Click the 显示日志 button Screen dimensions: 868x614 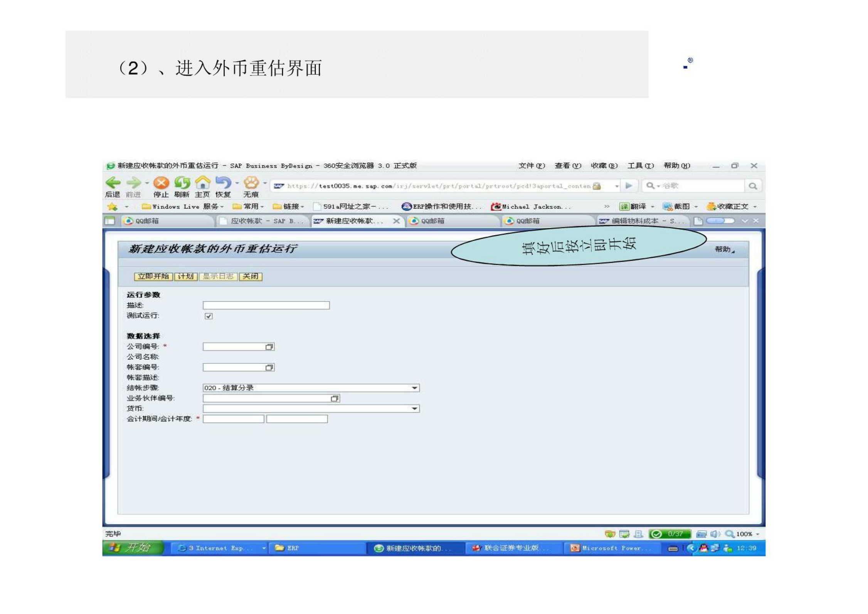tap(218, 276)
